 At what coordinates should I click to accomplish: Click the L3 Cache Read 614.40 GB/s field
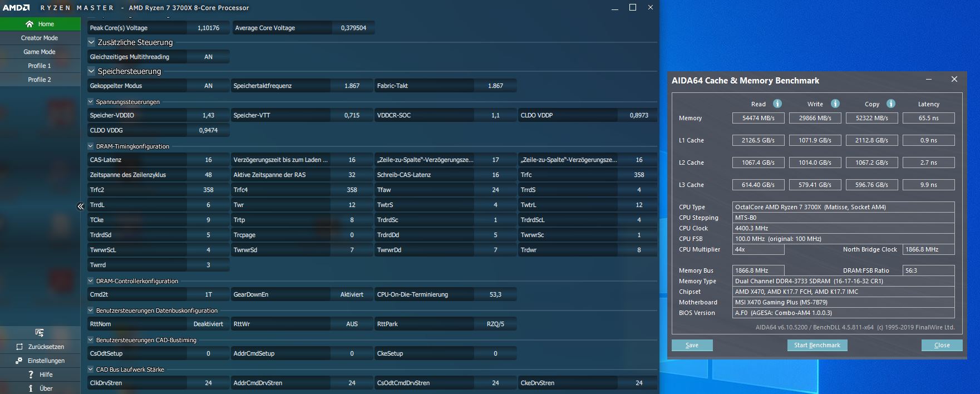[758, 185]
